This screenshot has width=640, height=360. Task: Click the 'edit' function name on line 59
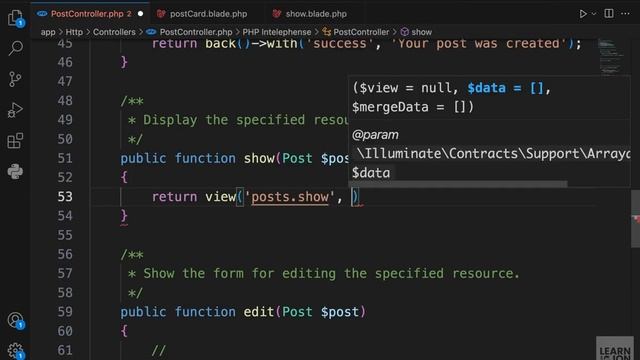click(x=259, y=312)
